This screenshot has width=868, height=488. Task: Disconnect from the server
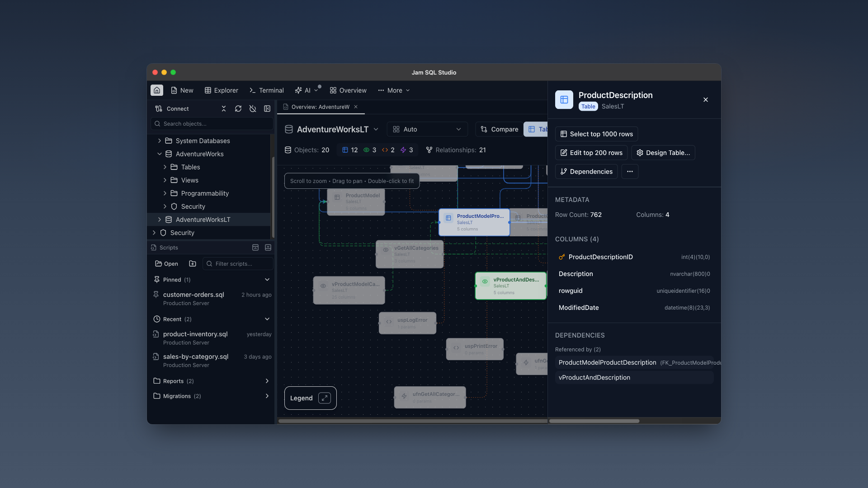(x=253, y=108)
